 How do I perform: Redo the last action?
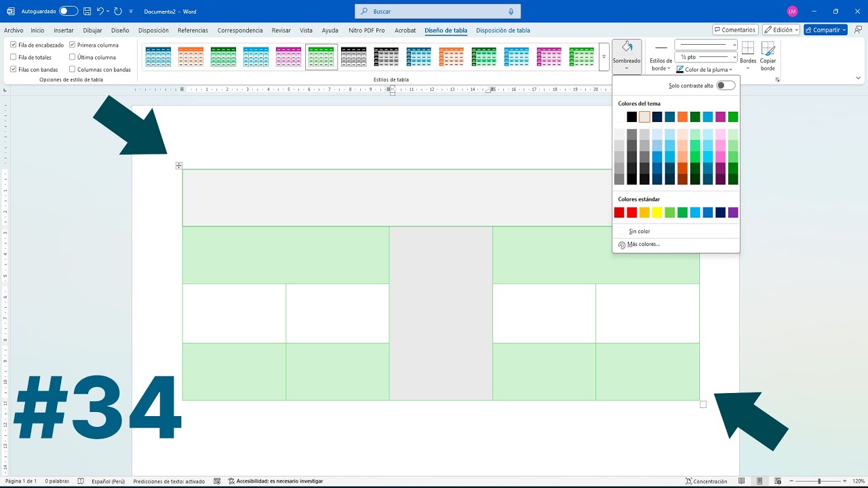coord(118,12)
